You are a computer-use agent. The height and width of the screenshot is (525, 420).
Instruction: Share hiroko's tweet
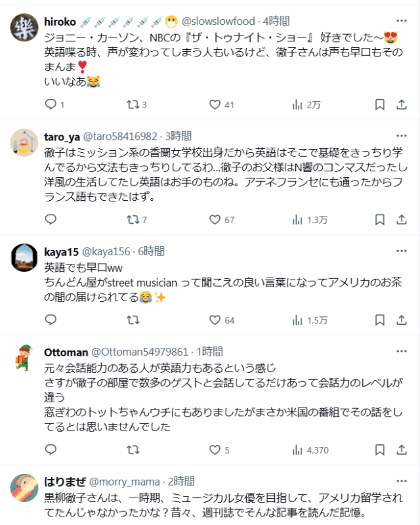[400, 104]
